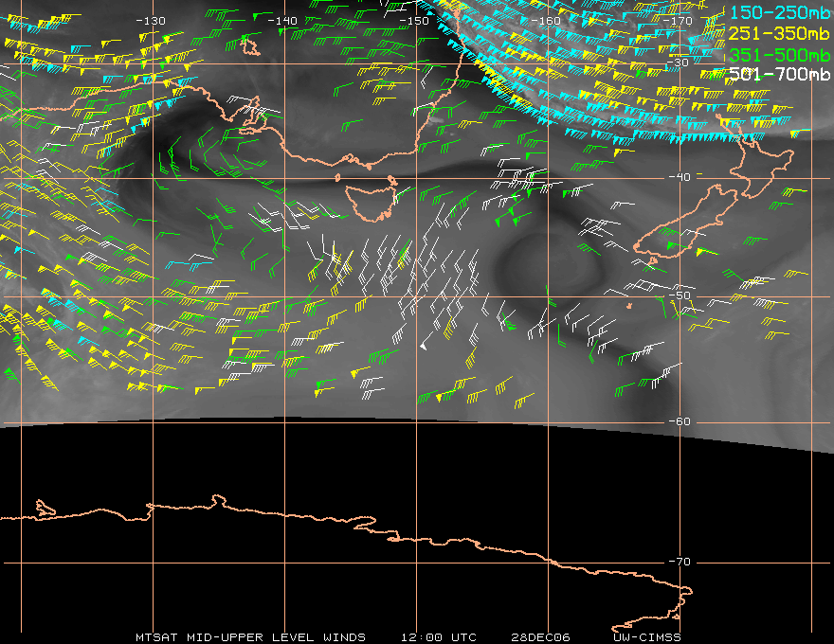Image resolution: width=834 pixels, height=644 pixels.
Task: Click the cyan 150-250mb legend entry
Action: point(779,12)
